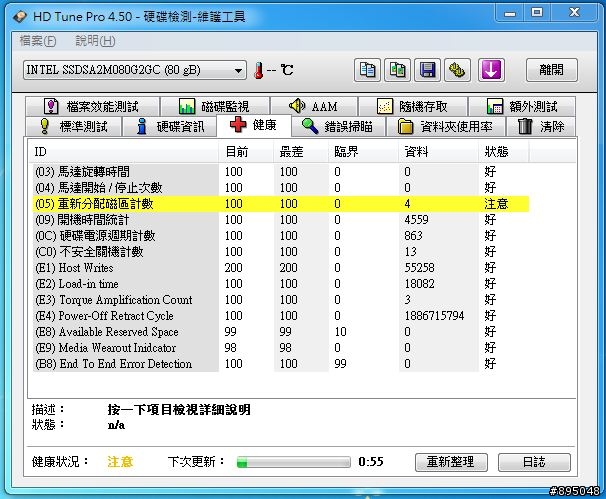This screenshot has width=606, height=499.
Task: Select the 健康 tab
Action: tap(254, 125)
